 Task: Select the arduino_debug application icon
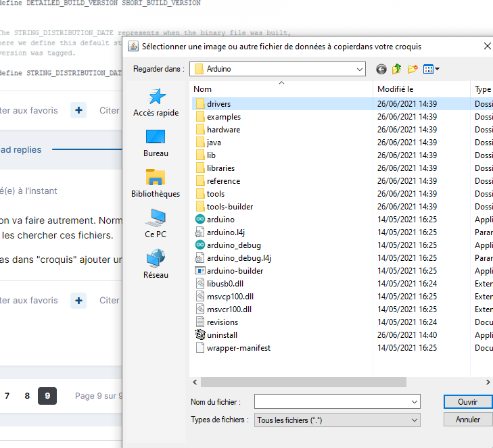[200, 245]
